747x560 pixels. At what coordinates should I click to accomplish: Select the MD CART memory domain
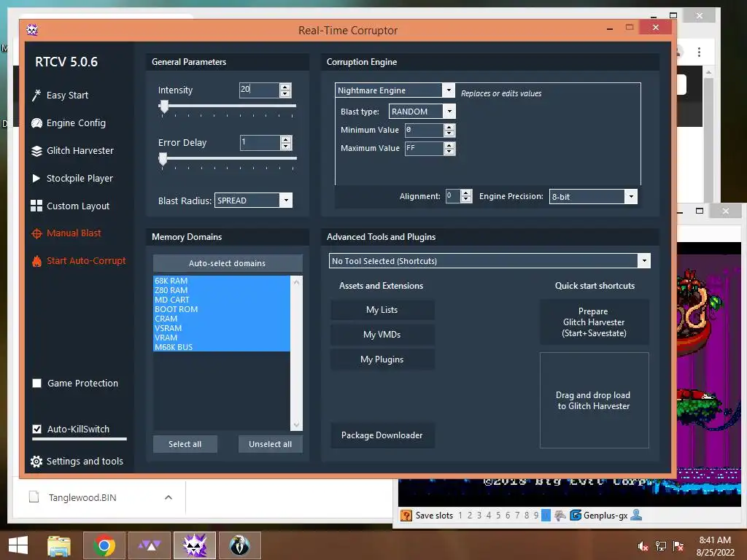coord(222,300)
